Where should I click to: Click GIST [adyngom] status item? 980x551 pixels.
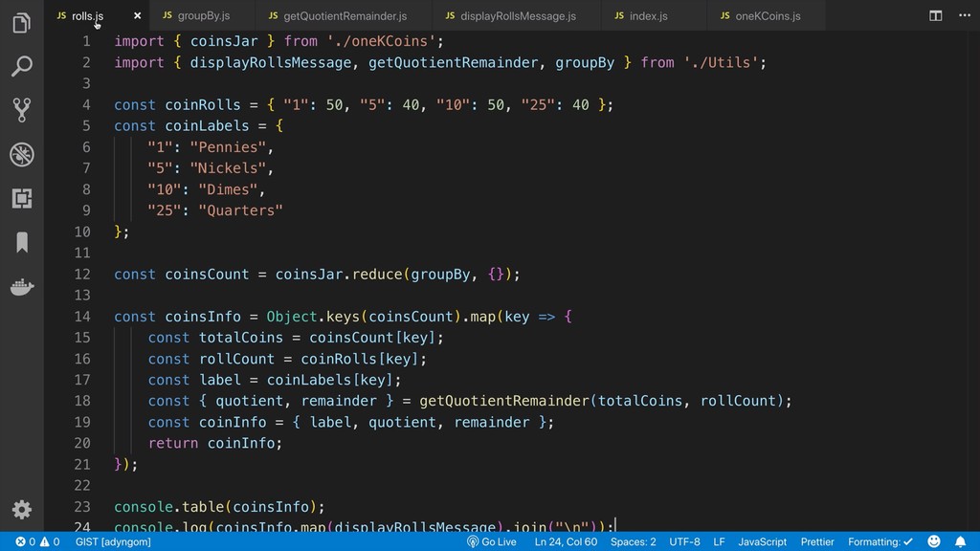click(x=113, y=541)
